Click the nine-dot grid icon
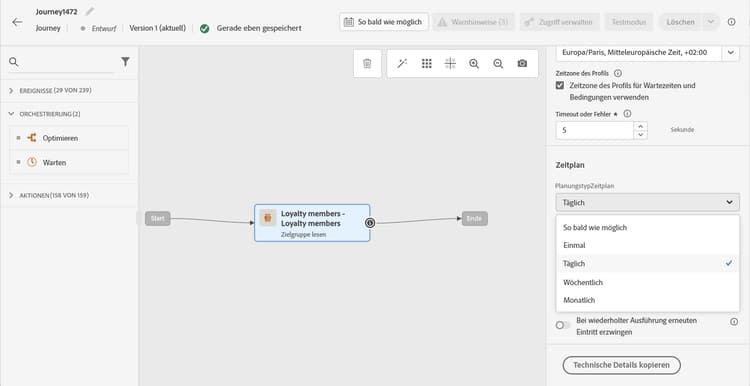Screen dimensions: 750x386 click(427, 64)
